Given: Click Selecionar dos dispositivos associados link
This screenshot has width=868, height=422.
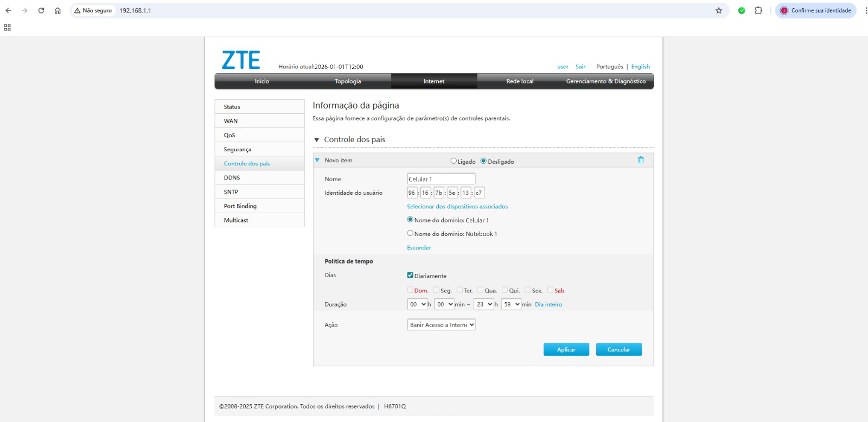Looking at the screenshot, I should [x=457, y=207].
